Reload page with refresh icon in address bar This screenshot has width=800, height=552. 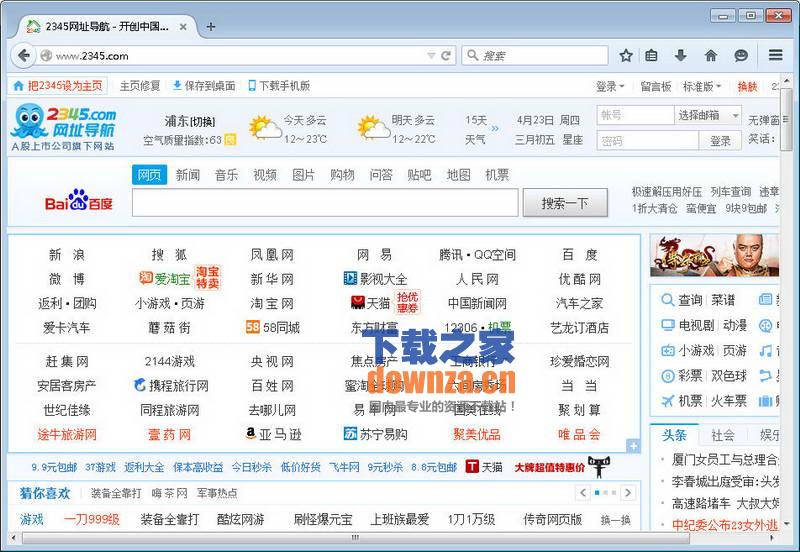click(446, 56)
